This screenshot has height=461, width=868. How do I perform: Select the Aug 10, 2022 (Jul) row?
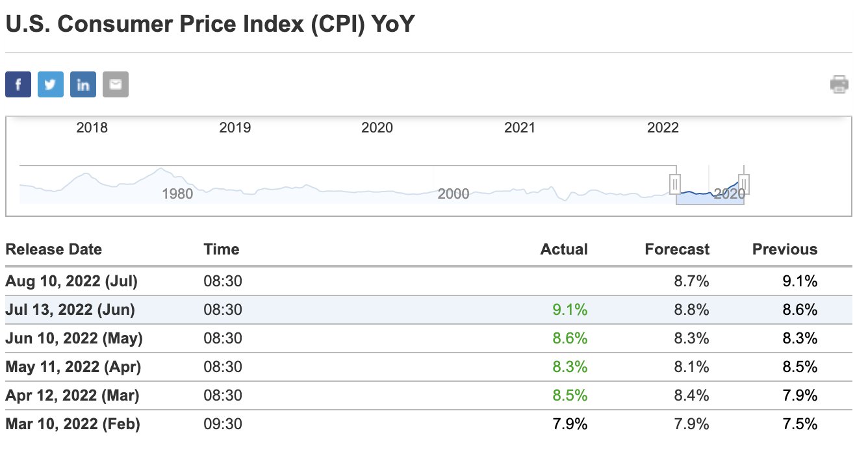click(429, 281)
